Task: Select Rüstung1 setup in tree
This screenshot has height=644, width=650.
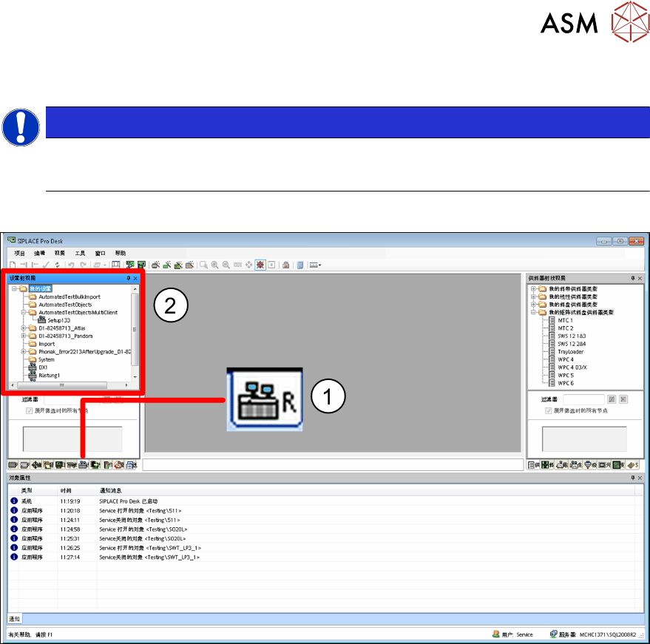Action: click(49, 375)
